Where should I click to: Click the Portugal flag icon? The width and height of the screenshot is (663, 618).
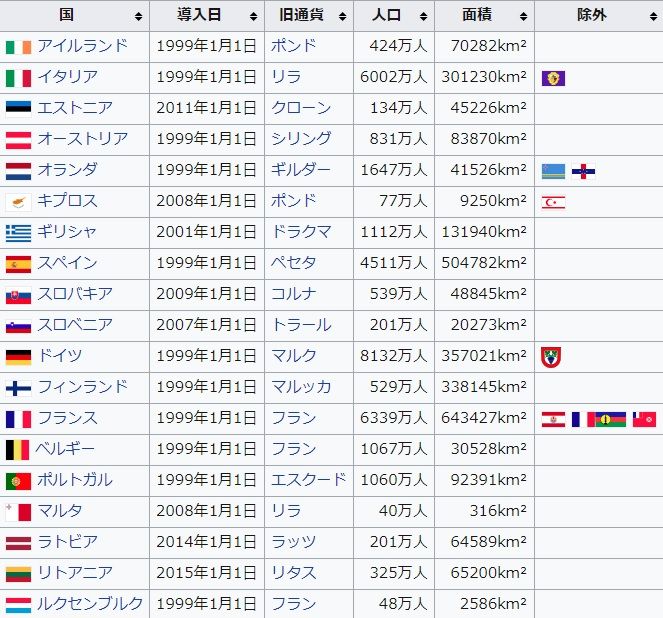tap(18, 481)
